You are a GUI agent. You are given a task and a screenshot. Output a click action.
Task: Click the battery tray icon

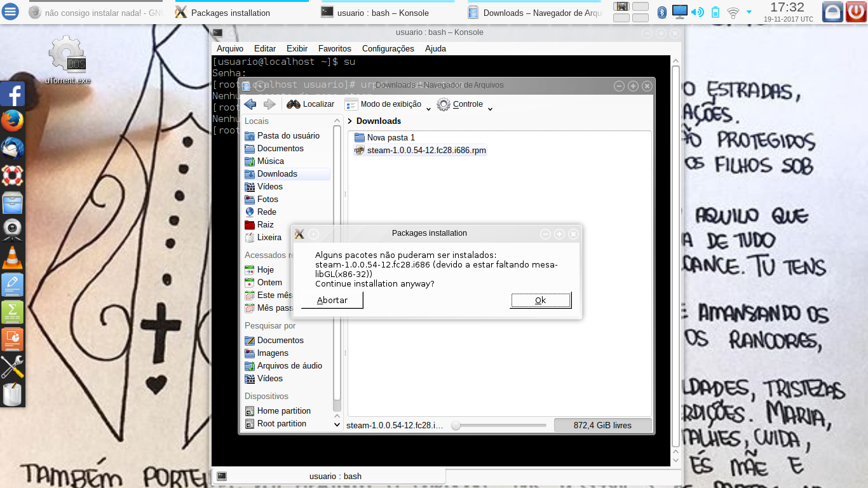click(715, 12)
